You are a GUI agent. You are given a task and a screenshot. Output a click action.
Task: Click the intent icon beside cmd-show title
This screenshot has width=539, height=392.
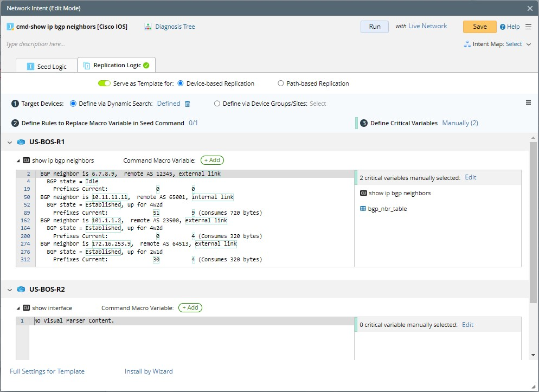[10, 27]
